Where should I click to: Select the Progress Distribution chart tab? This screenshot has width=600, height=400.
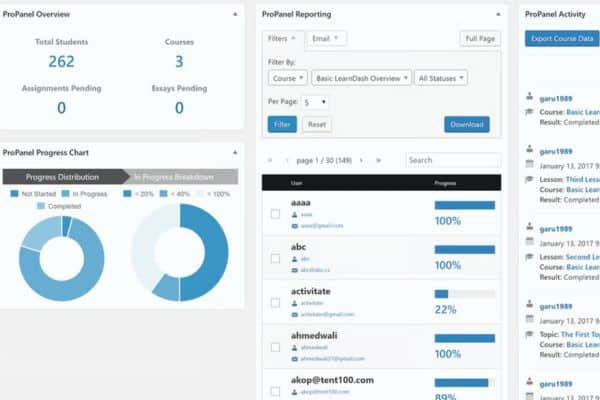point(63,177)
